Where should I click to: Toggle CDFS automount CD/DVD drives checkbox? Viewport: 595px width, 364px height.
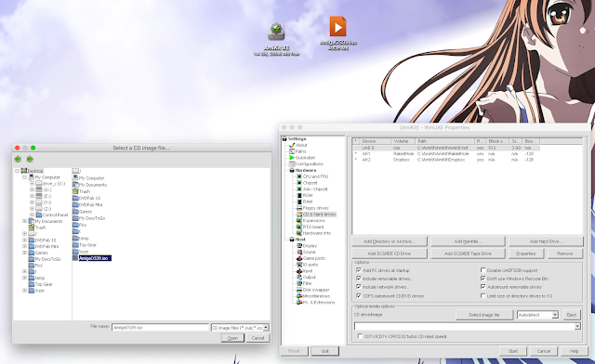coord(359,295)
